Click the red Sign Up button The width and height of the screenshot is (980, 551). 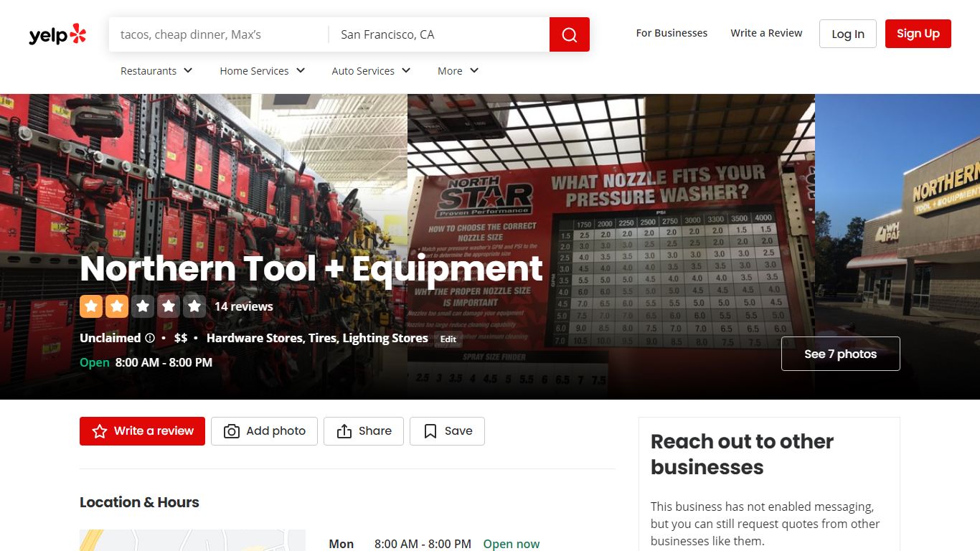coord(918,34)
